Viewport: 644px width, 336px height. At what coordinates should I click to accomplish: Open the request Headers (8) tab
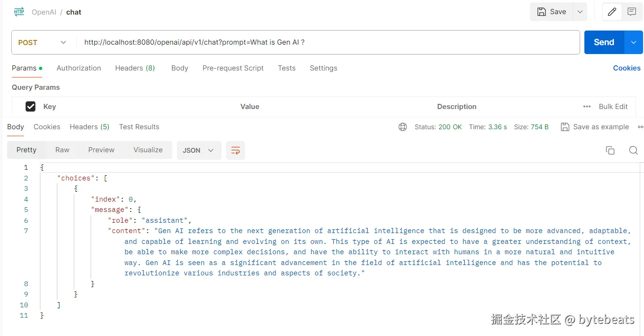tap(135, 68)
